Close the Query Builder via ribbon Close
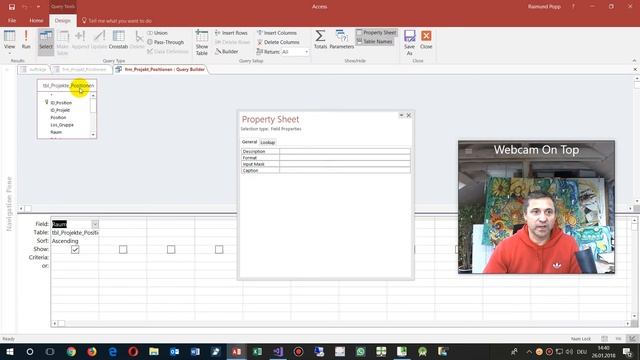Screen dimensions: 640x360 pyautogui.click(x=426, y=40)
